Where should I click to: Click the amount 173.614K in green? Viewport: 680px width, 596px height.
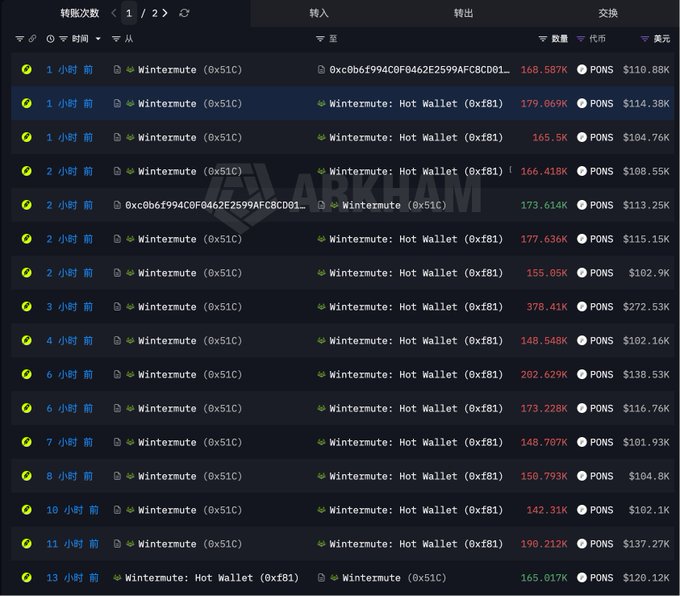pos(544,205)
